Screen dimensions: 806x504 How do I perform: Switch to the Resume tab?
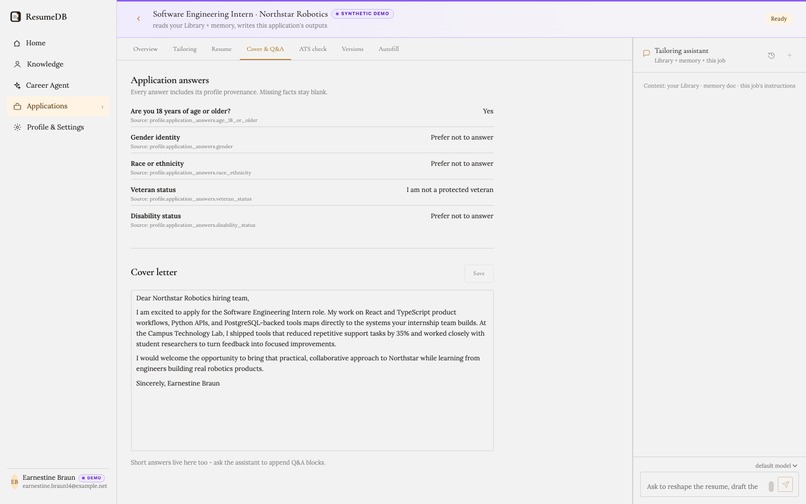tap(221, 49)
